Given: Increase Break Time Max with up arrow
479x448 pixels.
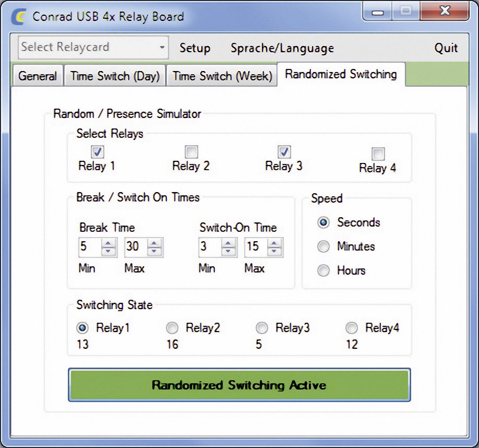Looking at the screenshot, I should pos(154,243).
